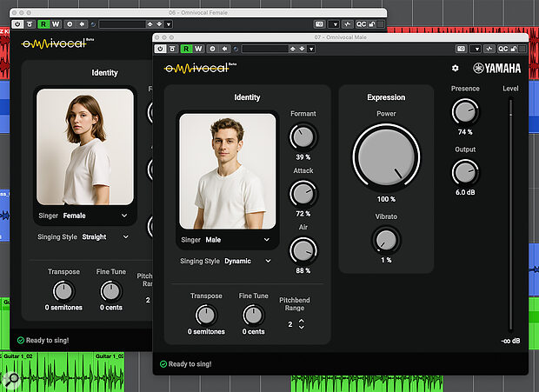
Task: Switch A/B setting in Omnivocal Male window
Action: click(x=212, y=49)
